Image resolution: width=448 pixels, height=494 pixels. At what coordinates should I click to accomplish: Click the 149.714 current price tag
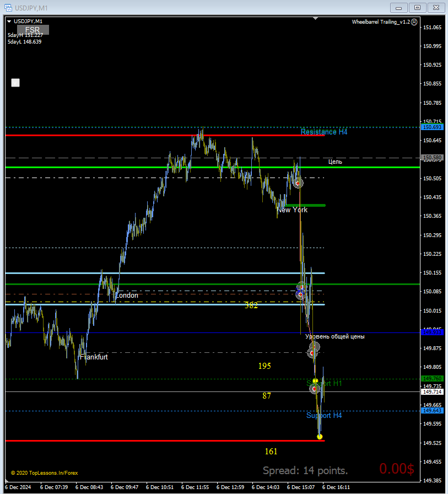[x=432, y=391]
